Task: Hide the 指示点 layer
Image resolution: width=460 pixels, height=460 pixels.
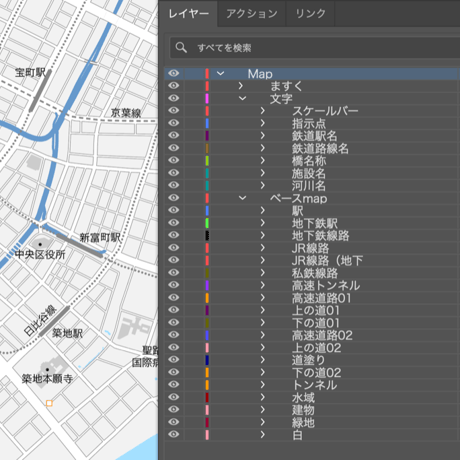Action: [174, 123]
